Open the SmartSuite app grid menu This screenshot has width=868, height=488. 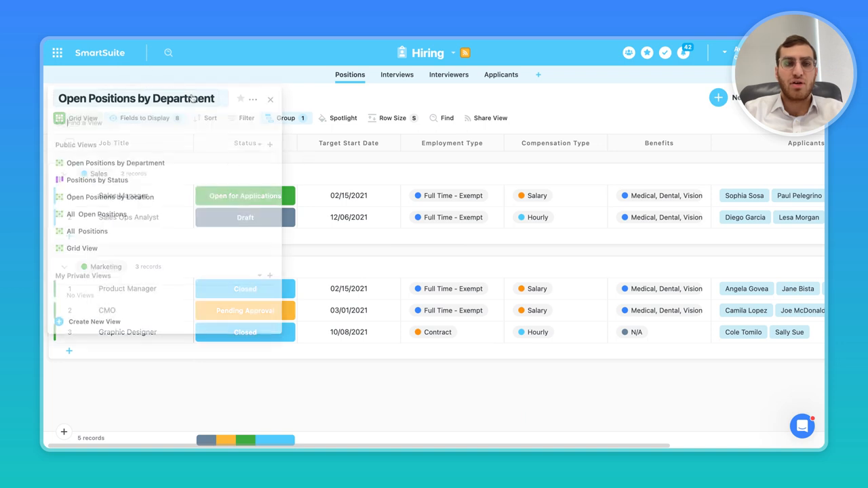(x=58, y=52)
